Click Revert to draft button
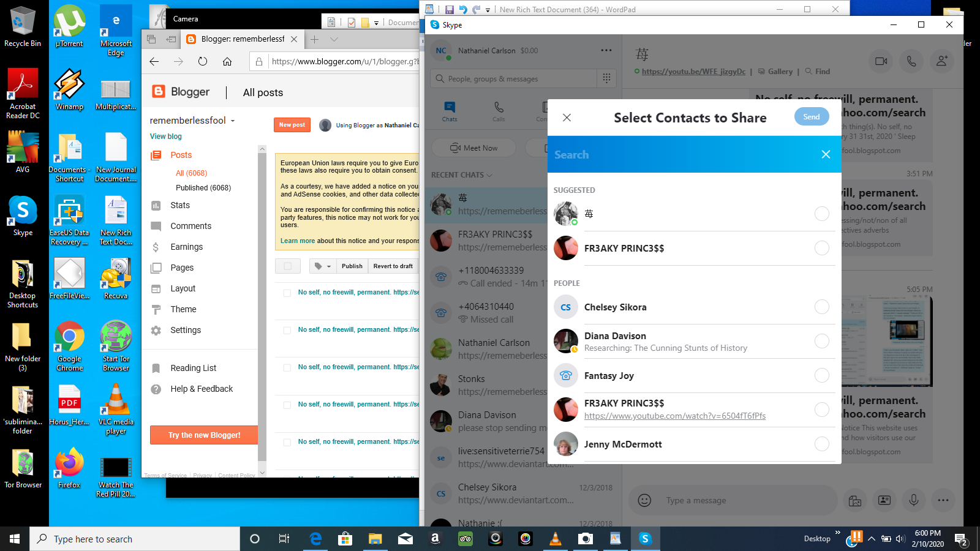Screen dimensions: 980x551 coord(393,266)
